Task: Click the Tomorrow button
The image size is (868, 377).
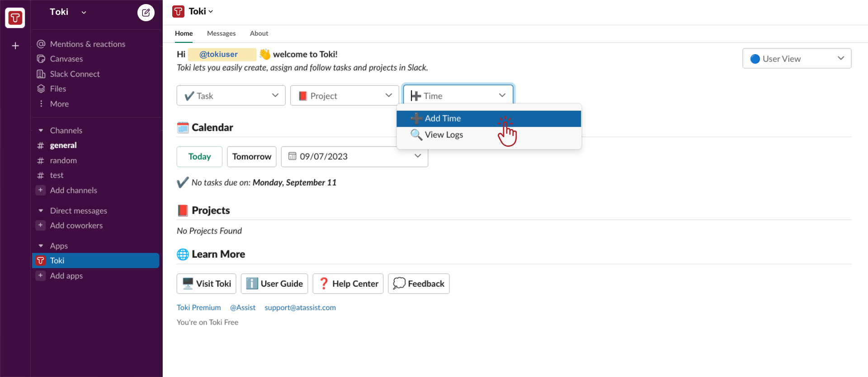Action: (x=252, y=157)
